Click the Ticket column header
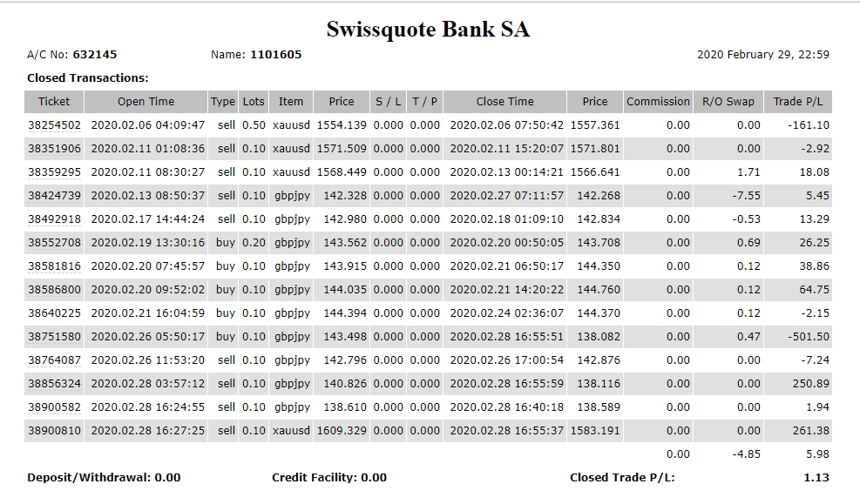 coord(54,102)
